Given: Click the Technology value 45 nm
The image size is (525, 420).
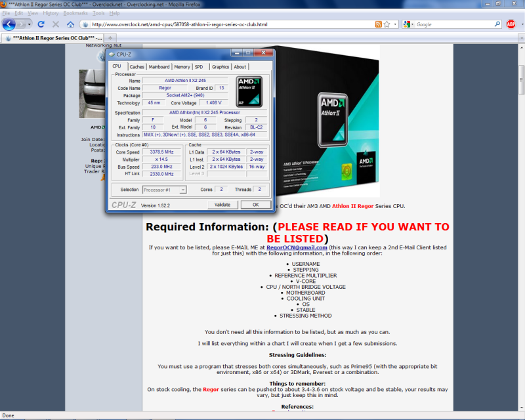Looking at the screenshot, I should coord(154,103).
